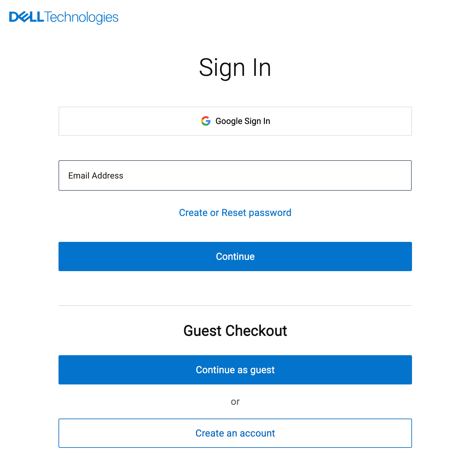The image size is (476, 460).
Task: Click the word guest in the guest button
Action: [x=262, y=370]
